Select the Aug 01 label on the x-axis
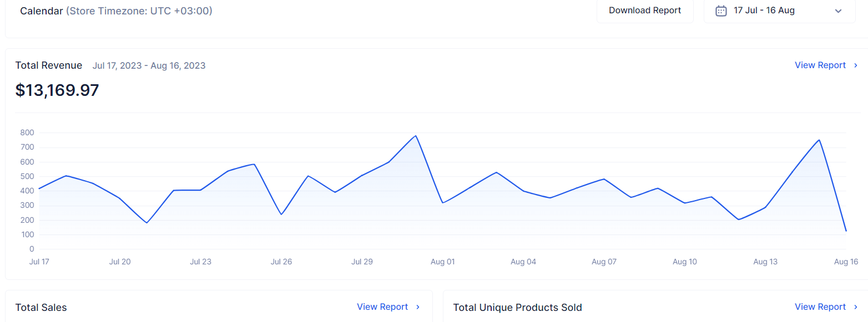 (442, 261)
